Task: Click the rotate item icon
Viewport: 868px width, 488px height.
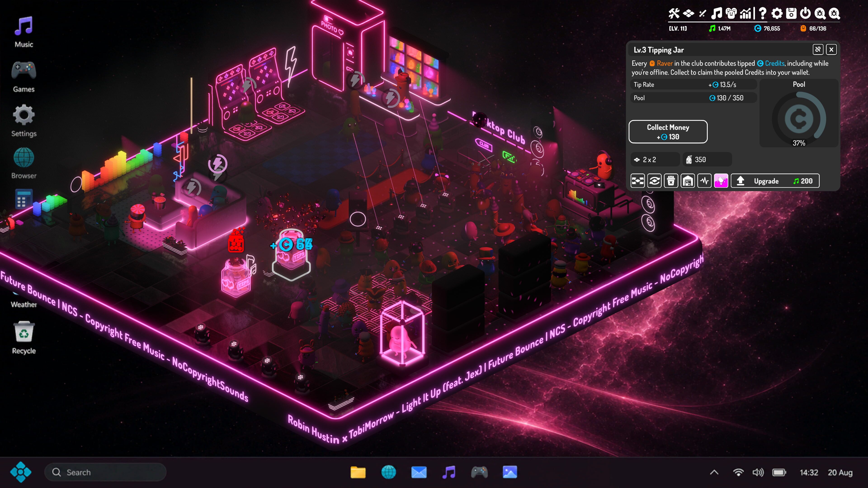Action: (x=654, y=181)
